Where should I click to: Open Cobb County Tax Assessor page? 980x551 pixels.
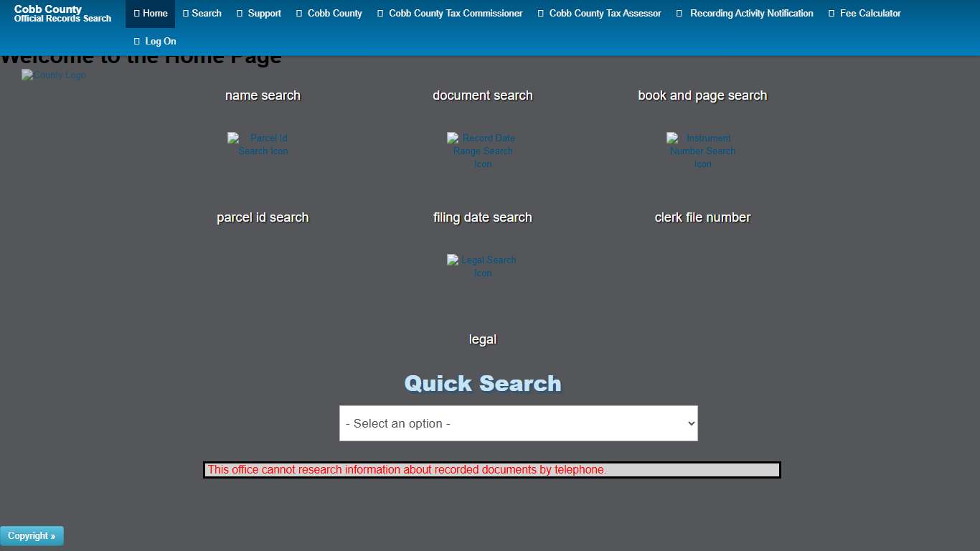pos(599,13)
